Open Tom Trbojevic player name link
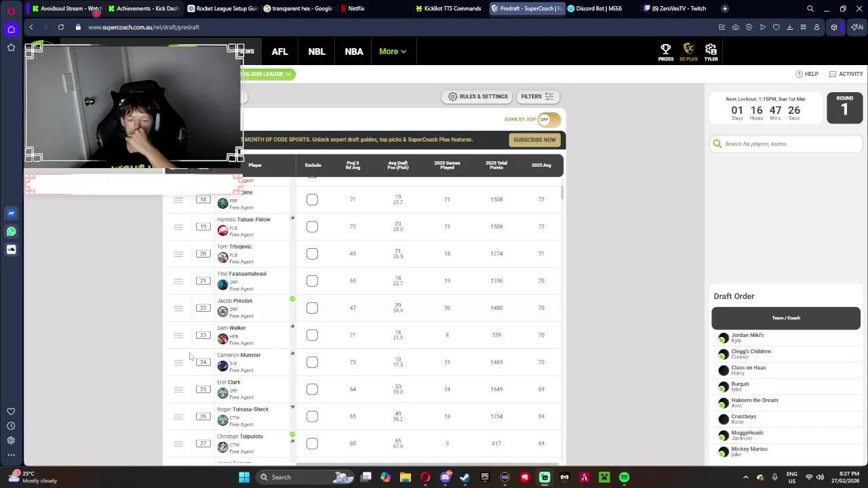The image size is (868, 488). (234, 247)
